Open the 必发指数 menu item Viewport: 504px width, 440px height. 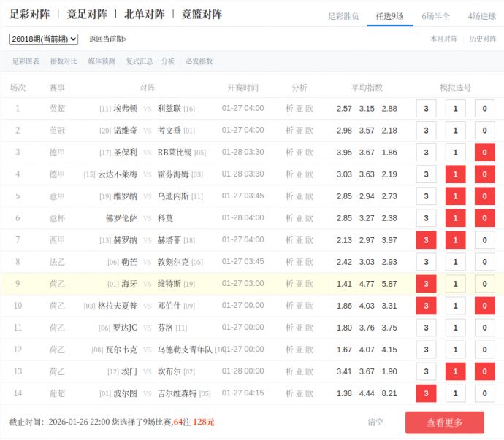pyautogui.click(x=199, y=62)
